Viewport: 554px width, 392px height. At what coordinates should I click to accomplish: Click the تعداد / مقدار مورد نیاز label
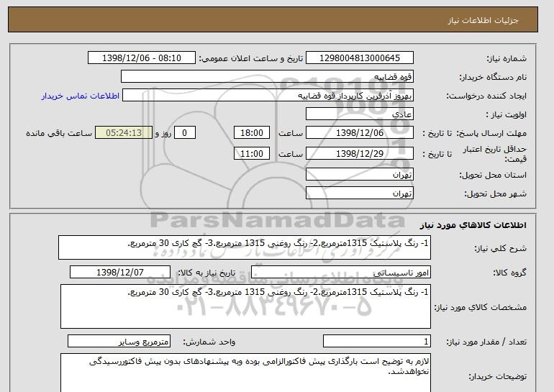point(486,342)
